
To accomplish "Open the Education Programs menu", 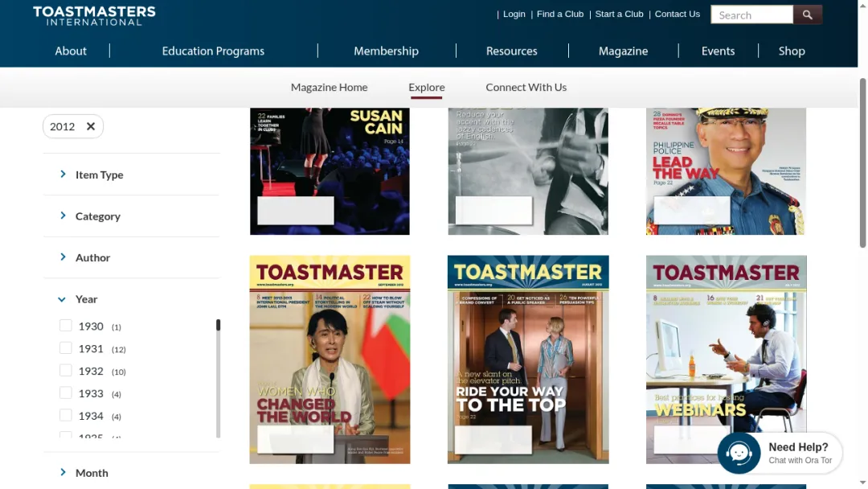I will tap(213, 51).
